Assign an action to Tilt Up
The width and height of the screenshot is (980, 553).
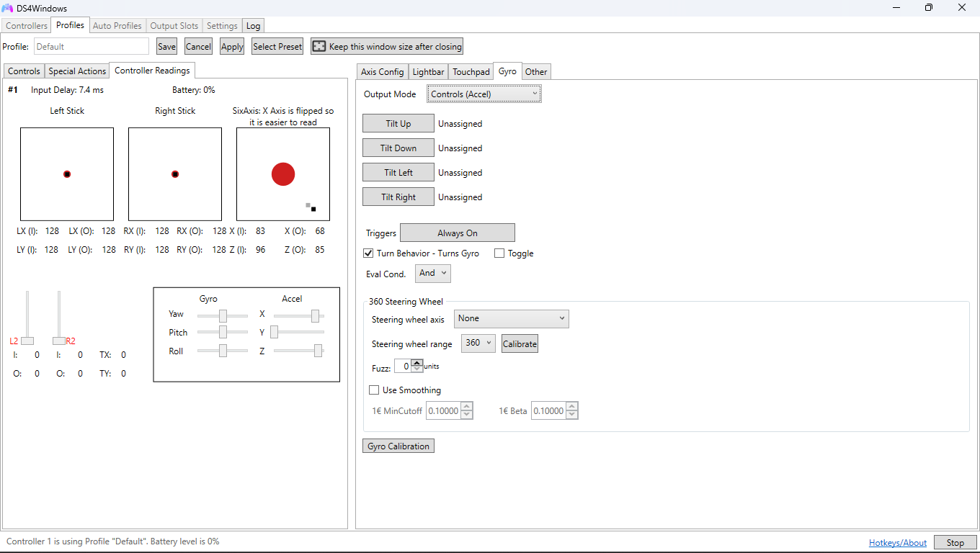pos(398,123)
